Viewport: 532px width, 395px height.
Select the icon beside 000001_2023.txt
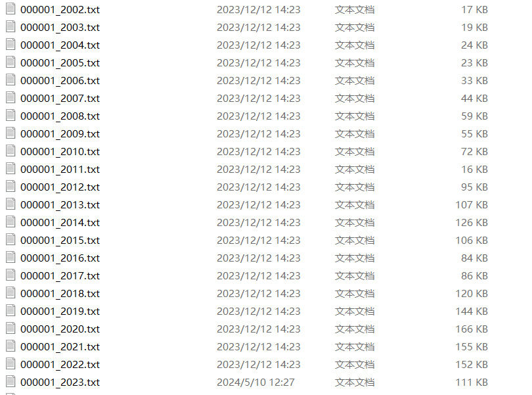point(11,381)
